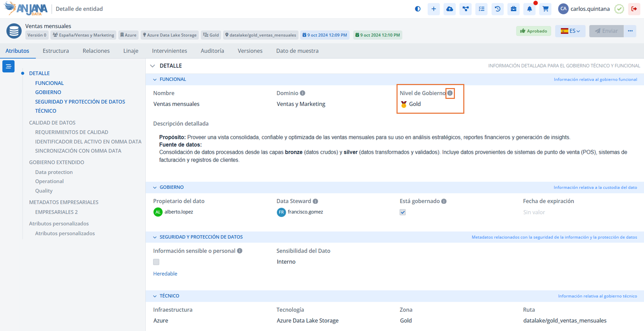Uncheck the Está gobernado checkbox
Viewport: 644px width, 331px height.
pos(403,212)
